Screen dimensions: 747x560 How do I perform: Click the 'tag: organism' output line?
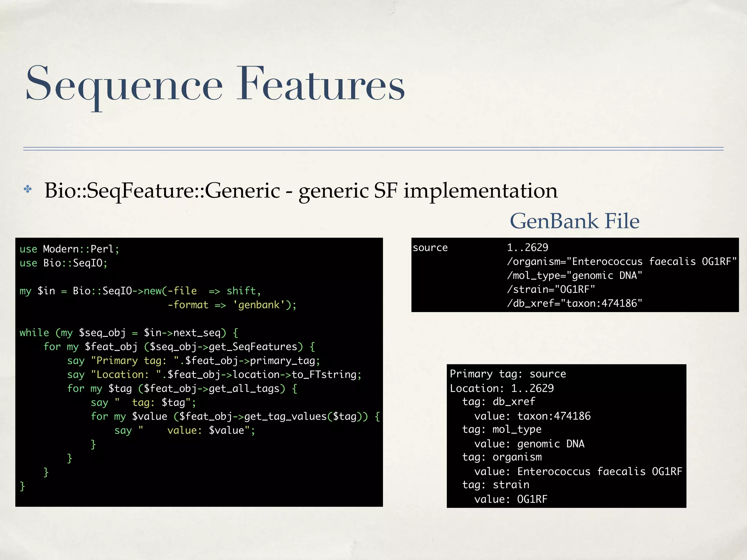coord(502,457)
